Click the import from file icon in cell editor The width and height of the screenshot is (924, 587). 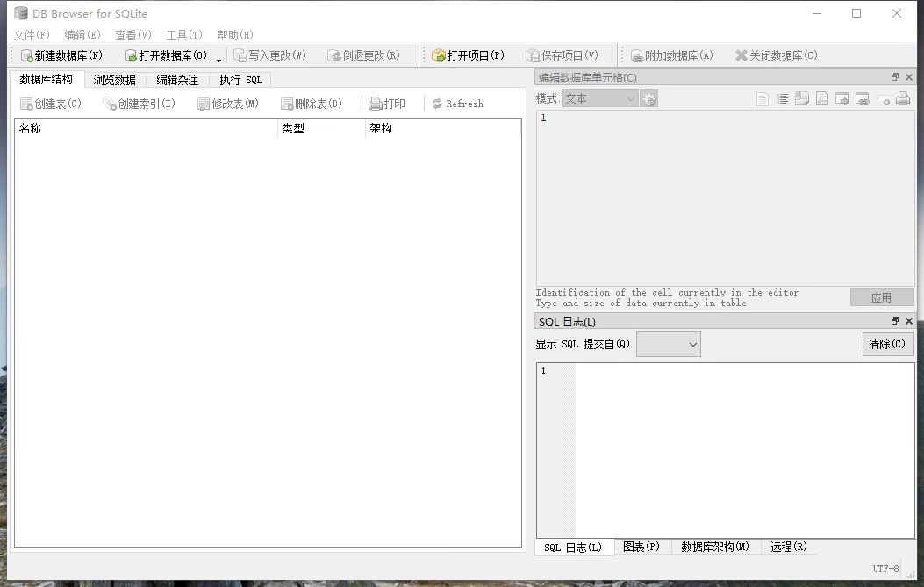pos(802,99)
